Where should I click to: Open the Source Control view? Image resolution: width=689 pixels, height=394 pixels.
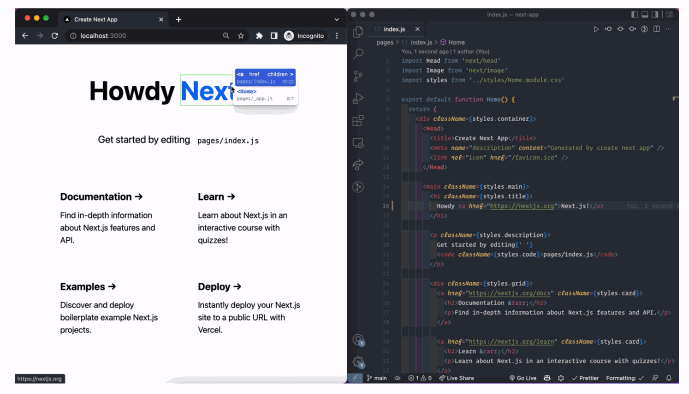(x=358, y=76)
